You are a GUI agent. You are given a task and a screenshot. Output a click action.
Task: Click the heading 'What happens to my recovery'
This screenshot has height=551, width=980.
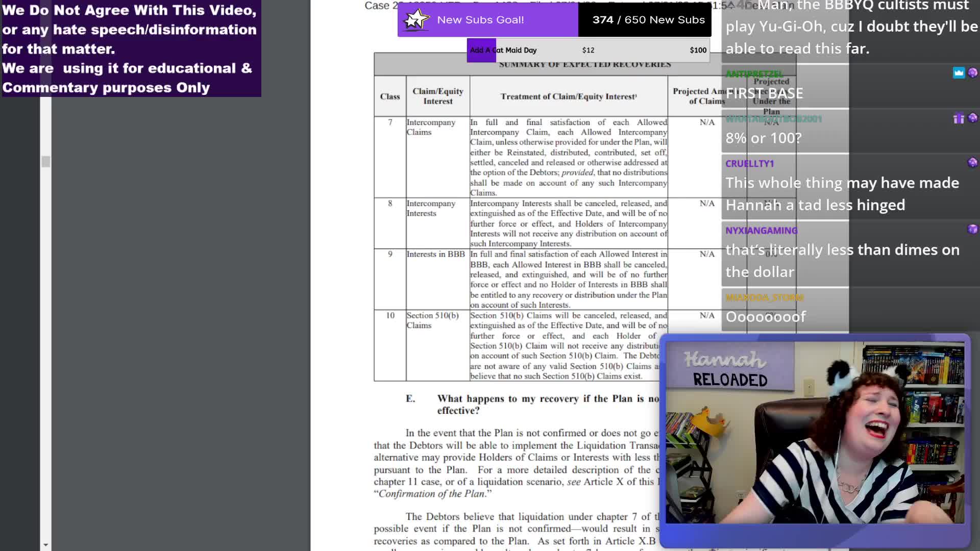pos(548,405)
